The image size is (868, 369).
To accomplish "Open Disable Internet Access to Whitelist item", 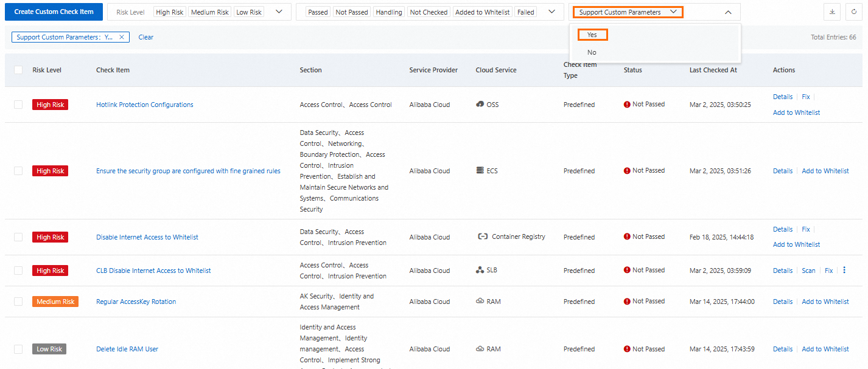I will point(147,237).
